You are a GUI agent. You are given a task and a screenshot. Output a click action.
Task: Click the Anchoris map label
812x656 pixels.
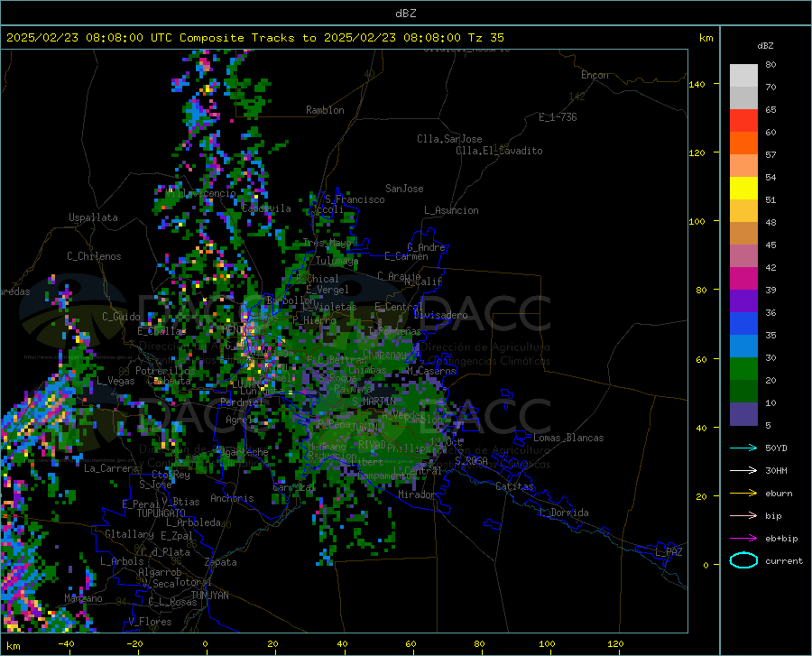click(232, 498)
